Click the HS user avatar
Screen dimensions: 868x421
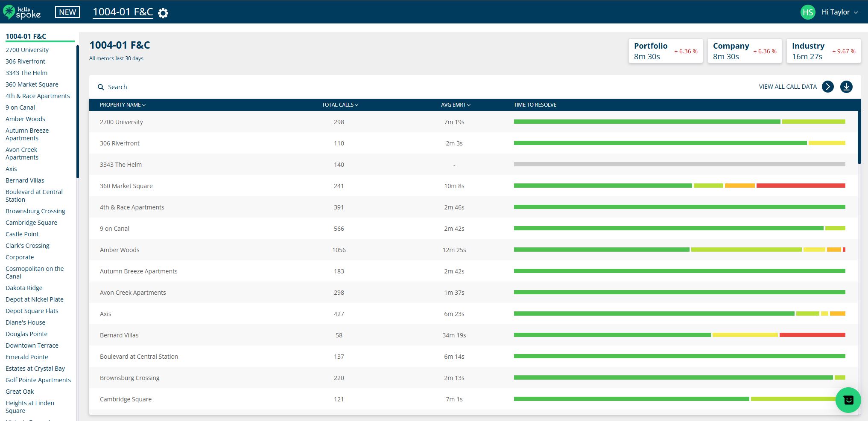pos(808,12)
